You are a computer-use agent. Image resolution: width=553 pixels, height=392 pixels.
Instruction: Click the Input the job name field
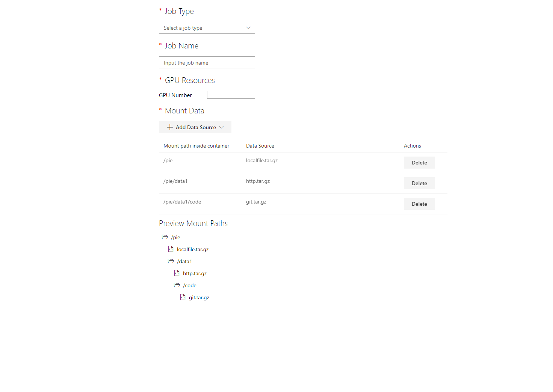tap(207, 62)
